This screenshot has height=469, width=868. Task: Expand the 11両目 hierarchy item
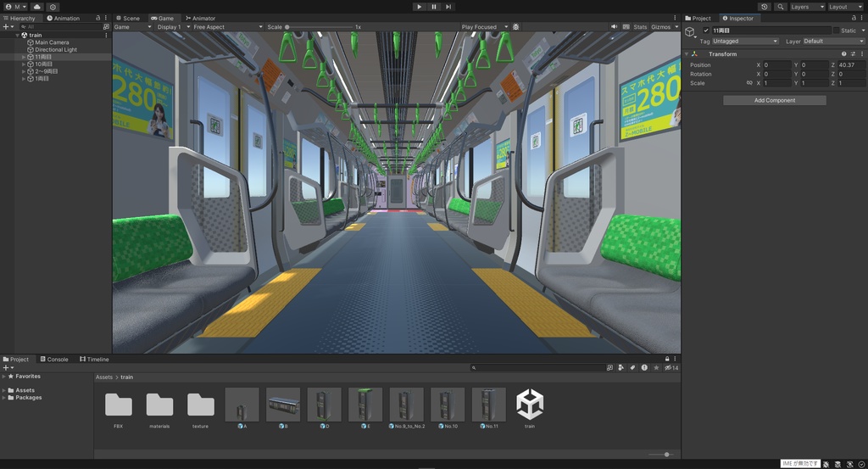(x=24, y=57)
